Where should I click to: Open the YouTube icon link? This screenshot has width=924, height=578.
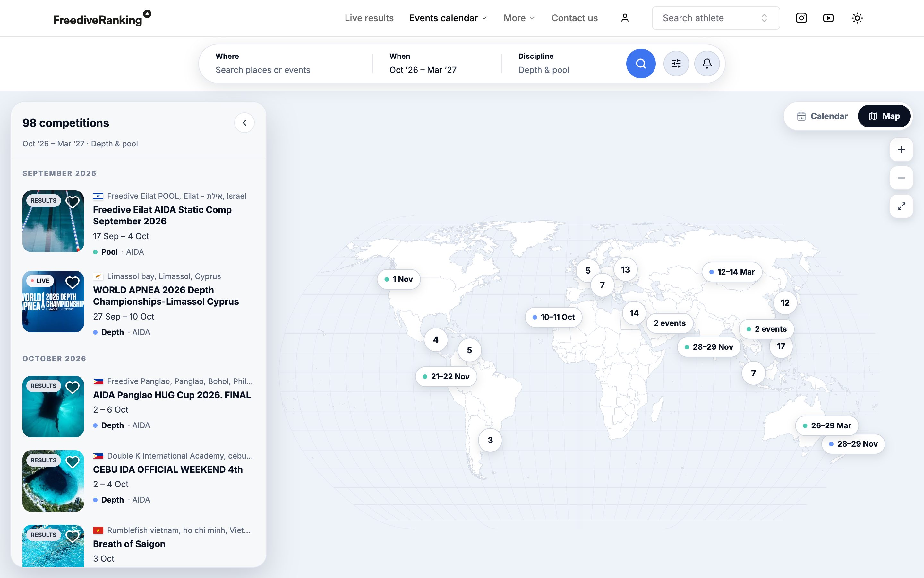tap(828, 18)
